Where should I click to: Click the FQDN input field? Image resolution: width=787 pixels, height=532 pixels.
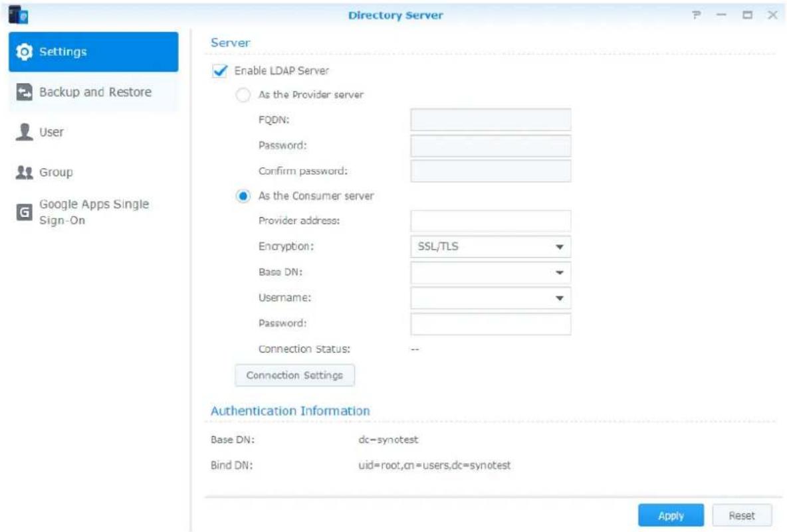coord(491,120)
